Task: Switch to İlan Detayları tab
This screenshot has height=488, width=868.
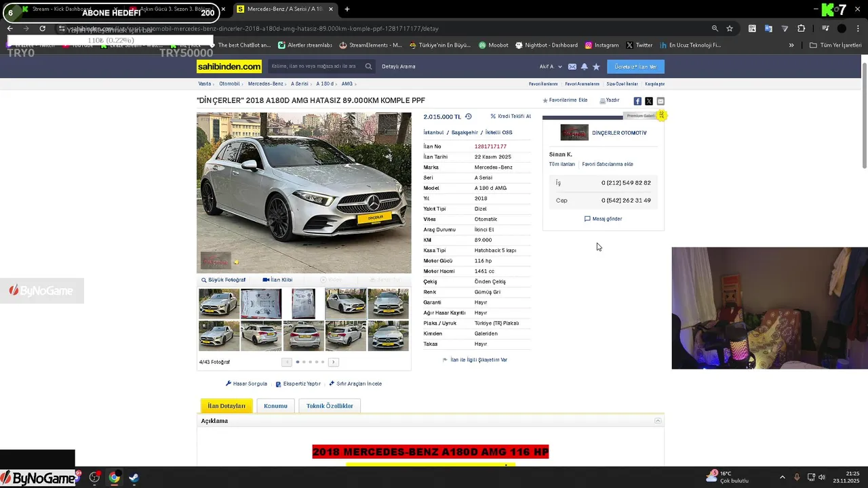Action: [x=226, y=406]
